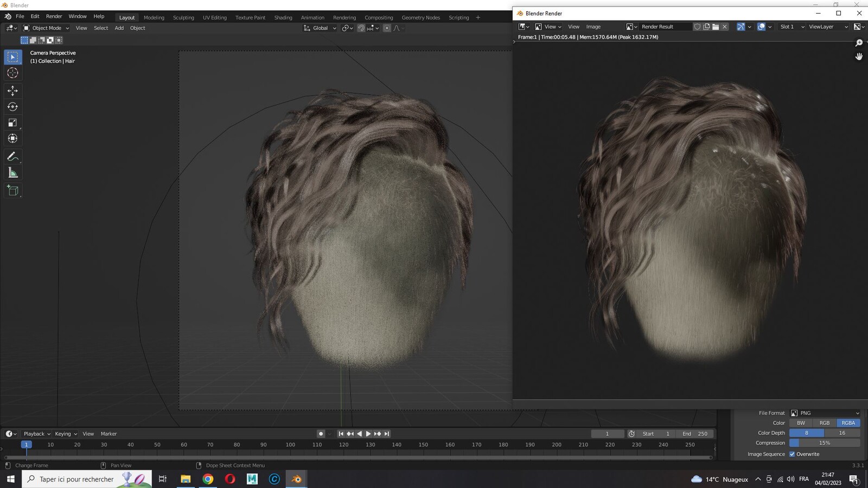The image size is (868, 488).
Task: Select the Move tool in the toolbar
Action: pyautogui.click(x=12, y=91)
